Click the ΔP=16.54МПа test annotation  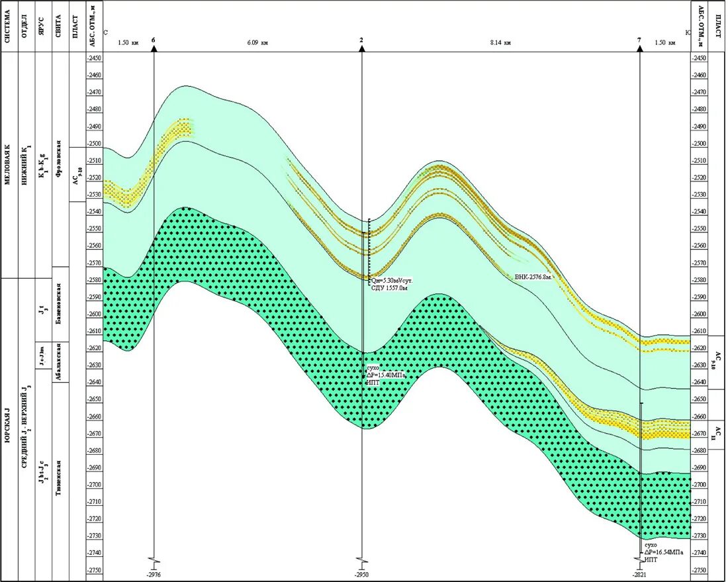[664, 552]
